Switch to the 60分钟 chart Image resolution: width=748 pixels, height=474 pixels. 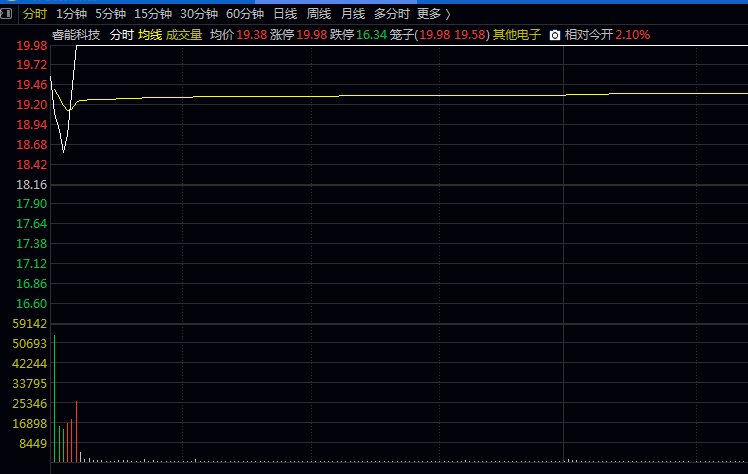(245, 14)
